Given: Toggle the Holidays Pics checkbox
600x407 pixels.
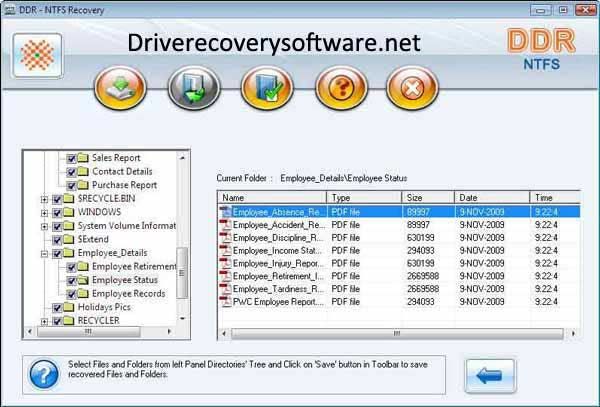Looking at the screenshot, I should 57,308.
